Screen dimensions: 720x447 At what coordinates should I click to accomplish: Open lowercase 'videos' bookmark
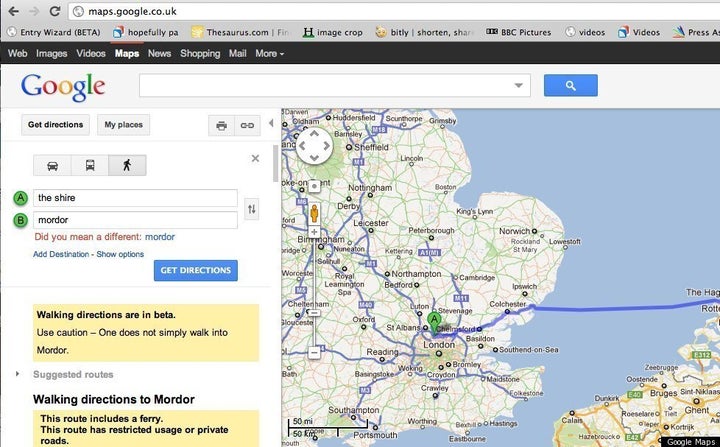tap(585, 32)
